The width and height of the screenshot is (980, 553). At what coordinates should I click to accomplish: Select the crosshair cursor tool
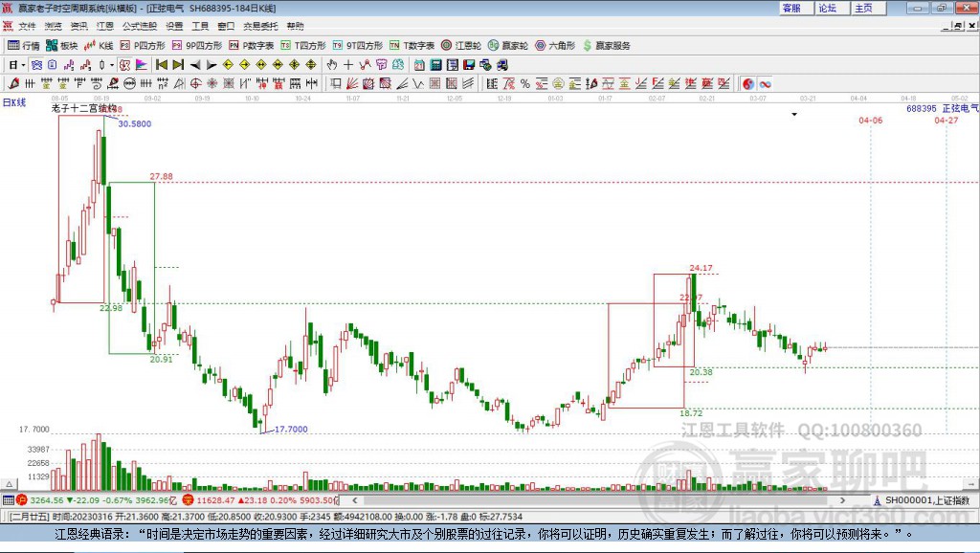tap(348, 64)
